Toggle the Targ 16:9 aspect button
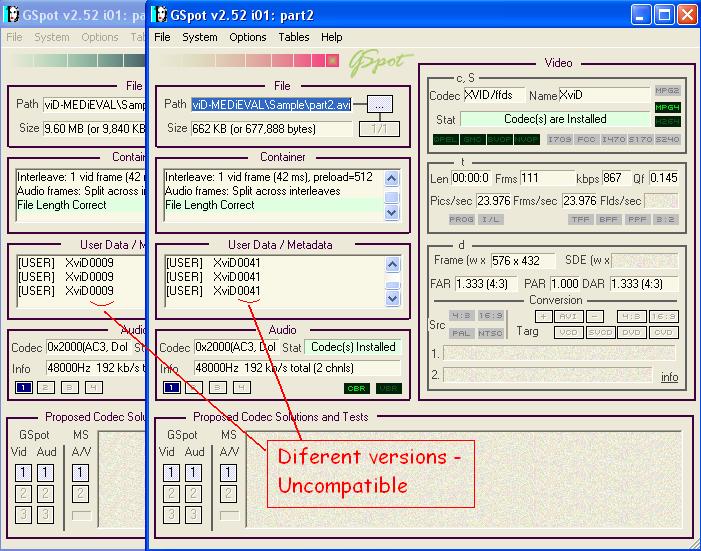The image size is (701, 551). click(x=663, y=317)
